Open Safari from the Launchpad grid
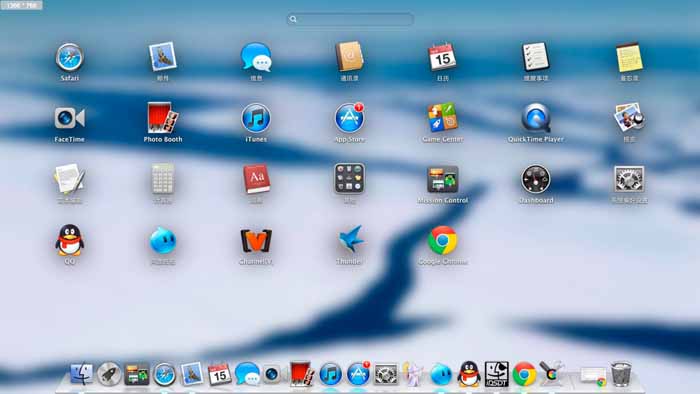The image size is (700, 394). click(69, 57)
